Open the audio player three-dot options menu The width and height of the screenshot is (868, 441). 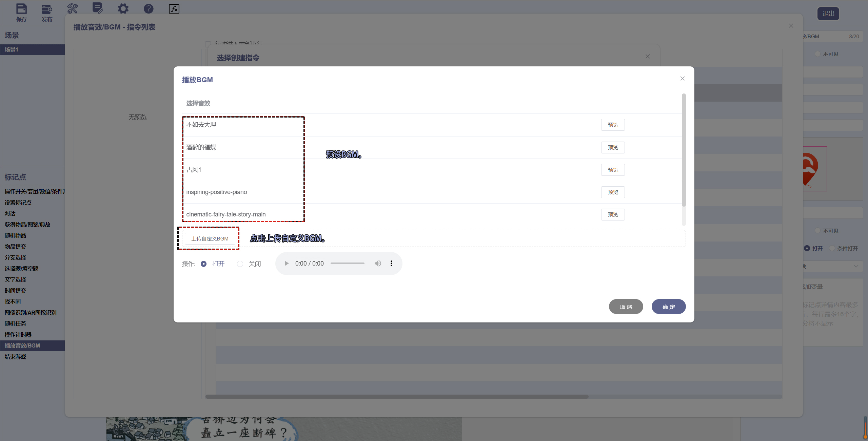(x=391, y=264)
